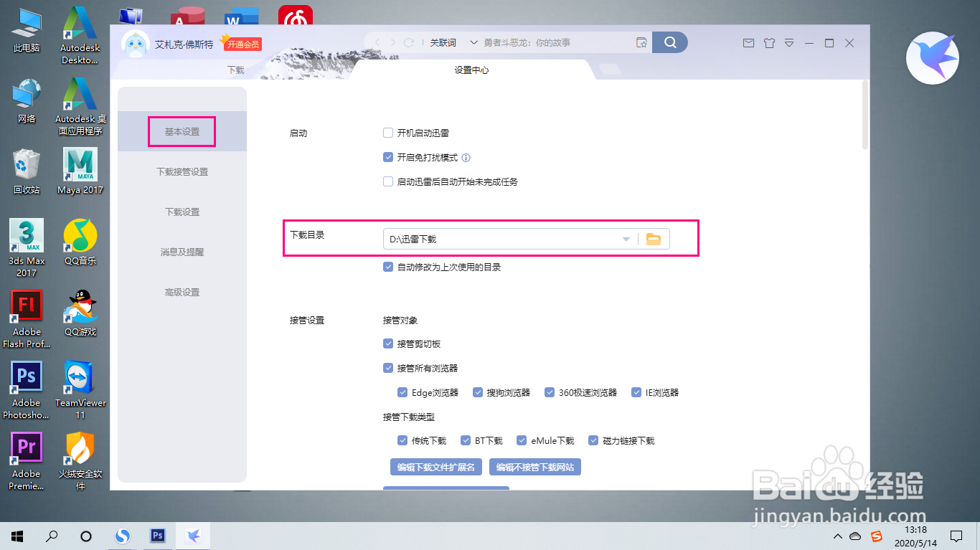Go forward with the right arrow in search bar
980x550 pixels.
pos(393,42)
